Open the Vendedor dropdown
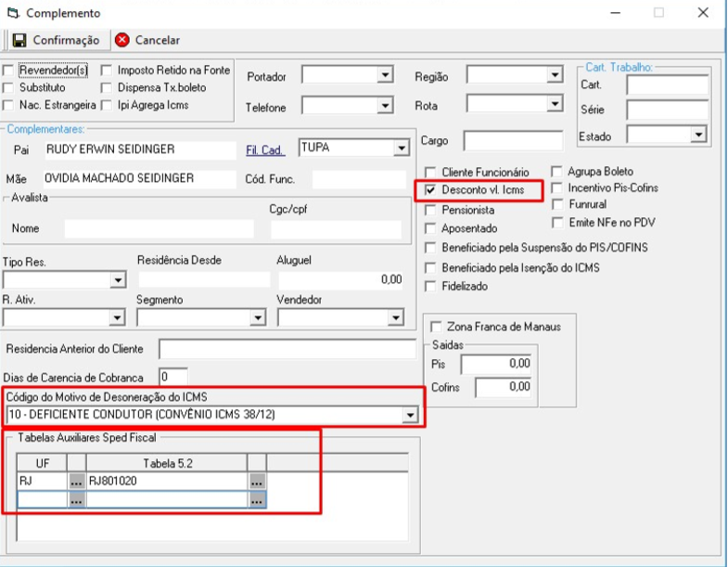This screenshot has width=728, height=567. (395, 318)
